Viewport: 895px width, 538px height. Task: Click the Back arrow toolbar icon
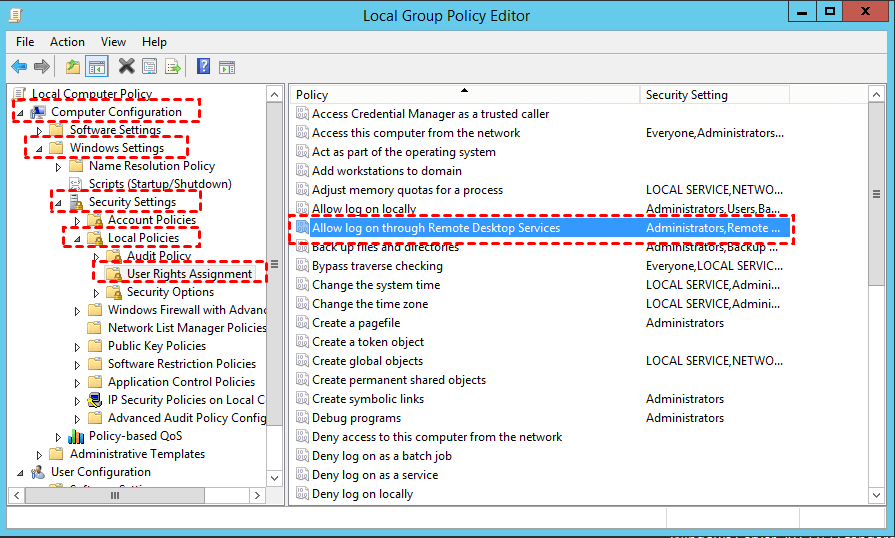click(19, 67)
